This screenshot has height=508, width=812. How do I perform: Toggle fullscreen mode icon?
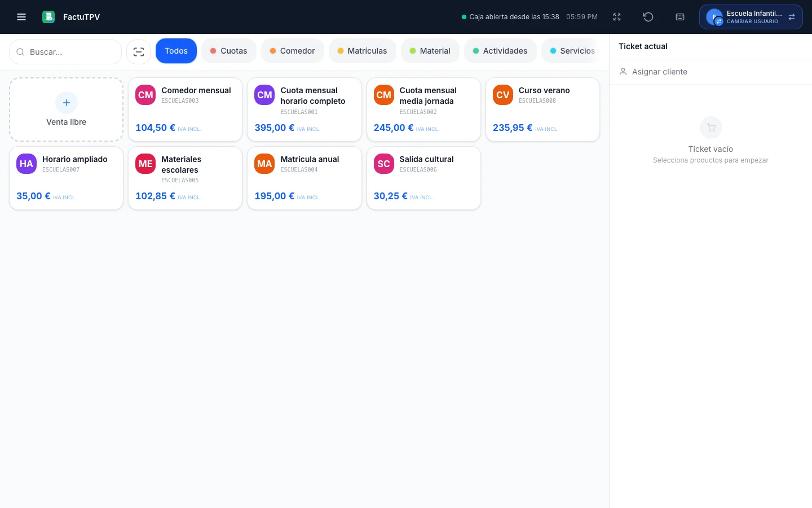click(617, 17)
